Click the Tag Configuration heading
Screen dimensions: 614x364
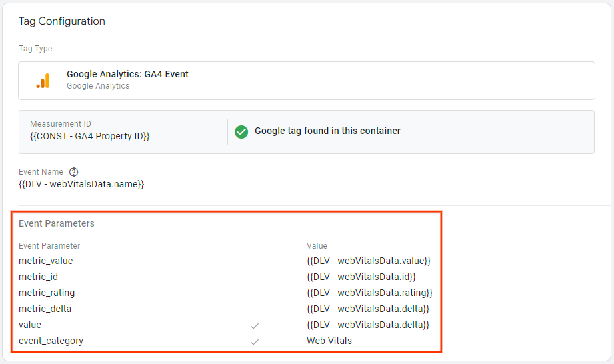click(62, 21)
